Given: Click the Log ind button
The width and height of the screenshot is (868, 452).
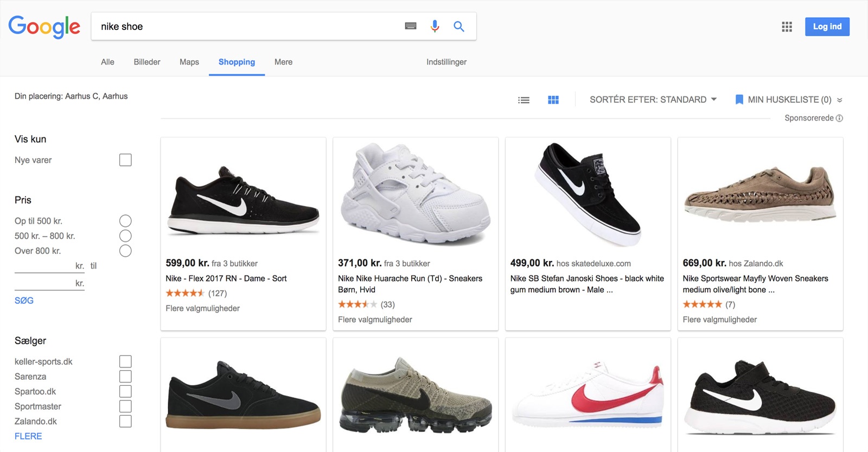Looking at the screenshot, I should point(827,27).
